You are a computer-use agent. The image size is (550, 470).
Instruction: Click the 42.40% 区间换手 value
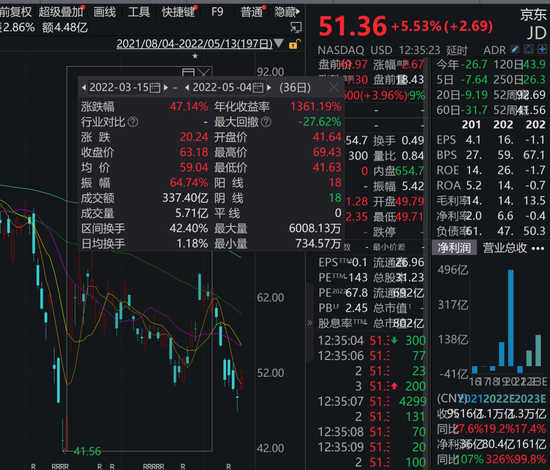(x=189, y=229)
